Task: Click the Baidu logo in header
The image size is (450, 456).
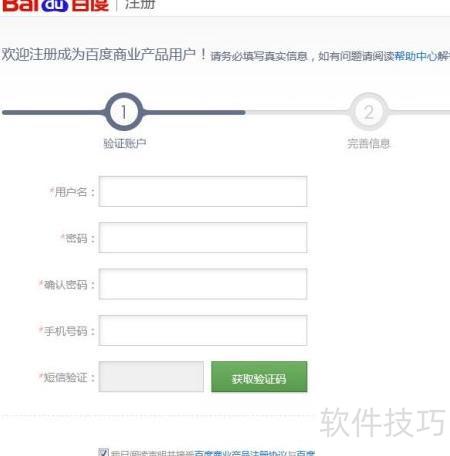Action: point(55,5)
